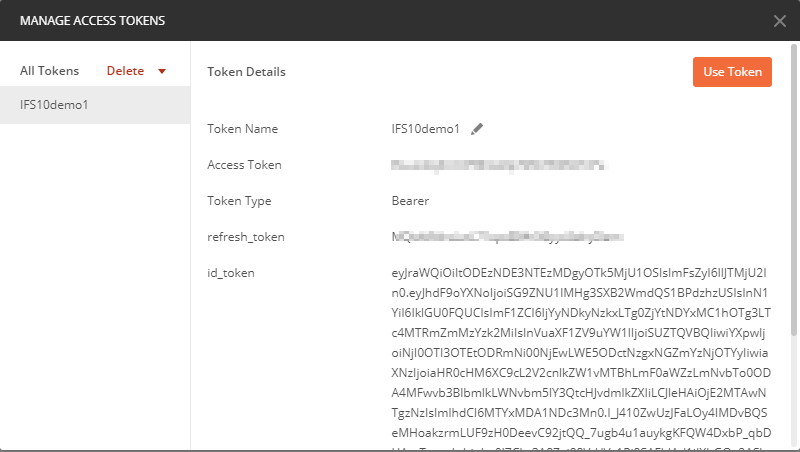The image size is (800, 452).
Task: Click the red Delete link
Action: (125, 71)
